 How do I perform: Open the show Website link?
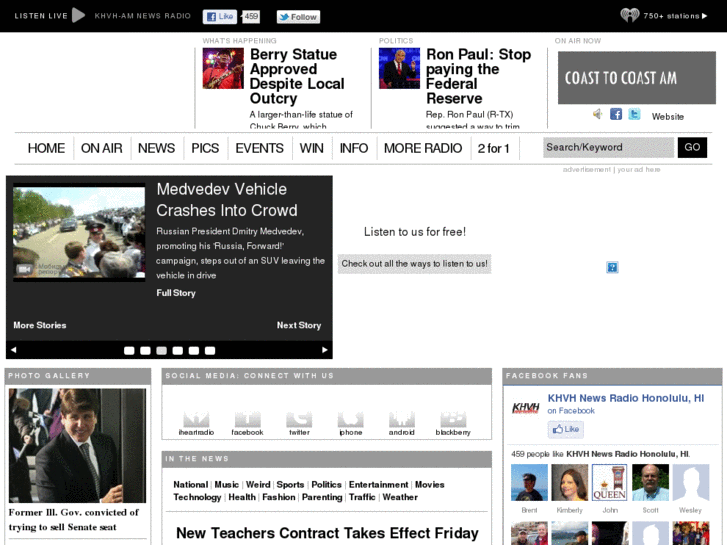pyautogui.click(x=668, y=116)
